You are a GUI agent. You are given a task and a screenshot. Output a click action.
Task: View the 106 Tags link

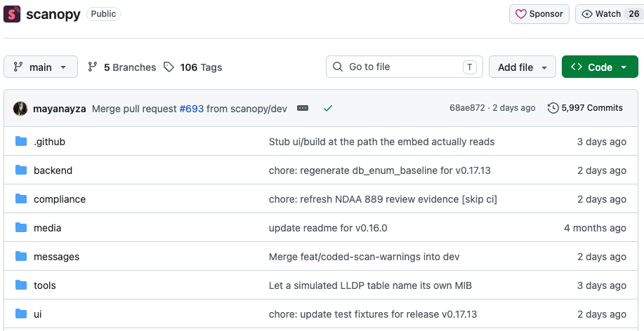[192, 67]
